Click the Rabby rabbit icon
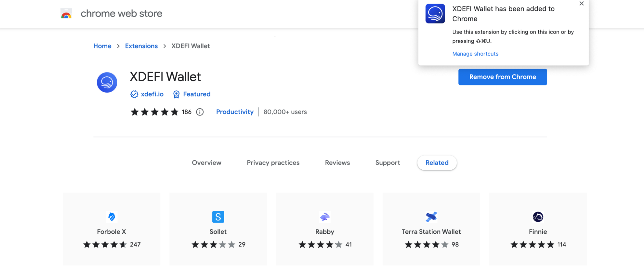The width and height of the screenshot is (644, 268). [x=324, y=217]
